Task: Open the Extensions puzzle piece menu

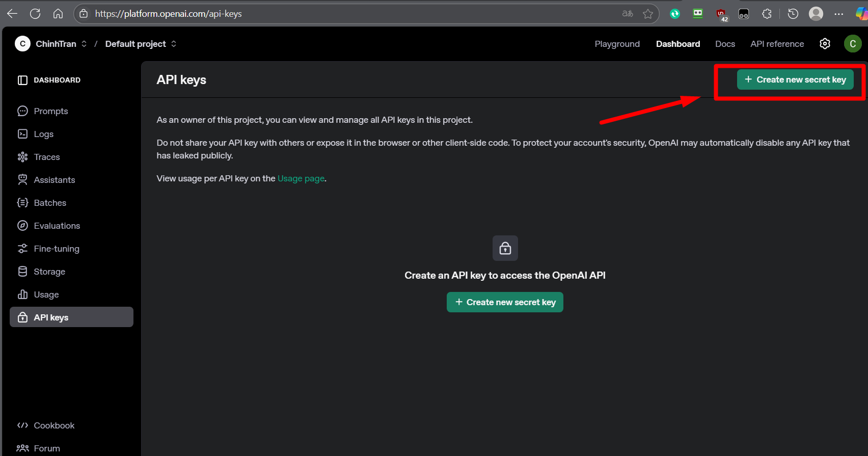Action: tap(767, 14)
